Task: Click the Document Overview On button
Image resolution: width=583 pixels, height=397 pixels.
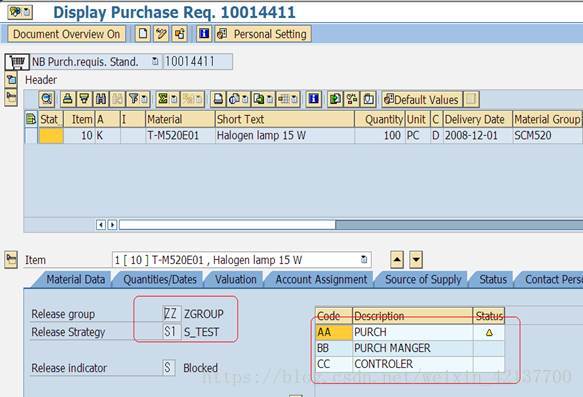Action: 66,34
